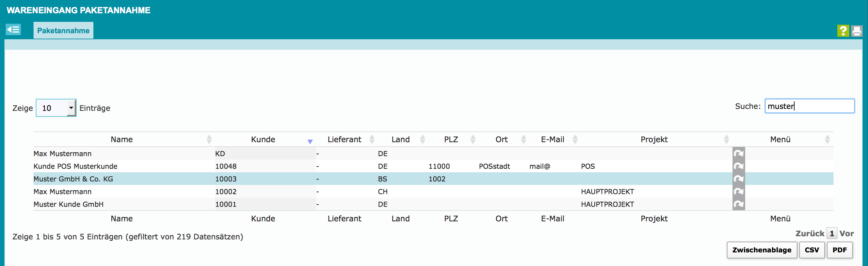The height and width of the screenshot is (266, 868).
Task: Click forward arrow icon for the KD row
Action: [738, 154]
